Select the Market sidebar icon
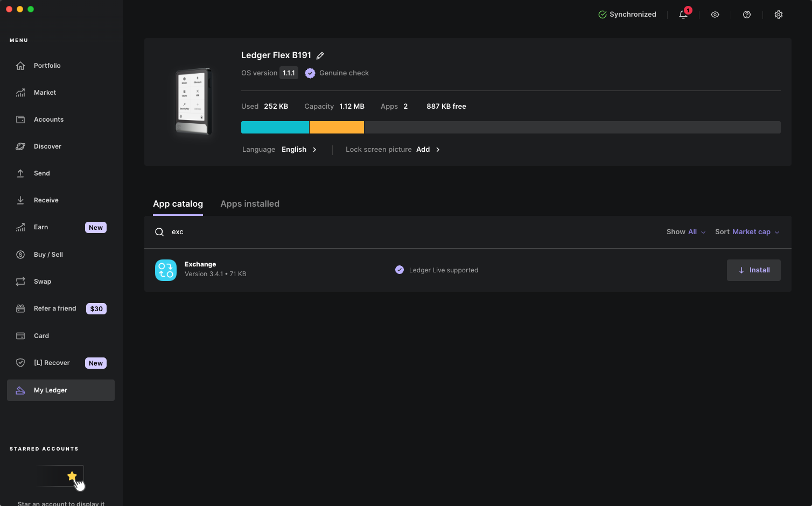This screenshot has height=506, width=812. coord(45,92)
